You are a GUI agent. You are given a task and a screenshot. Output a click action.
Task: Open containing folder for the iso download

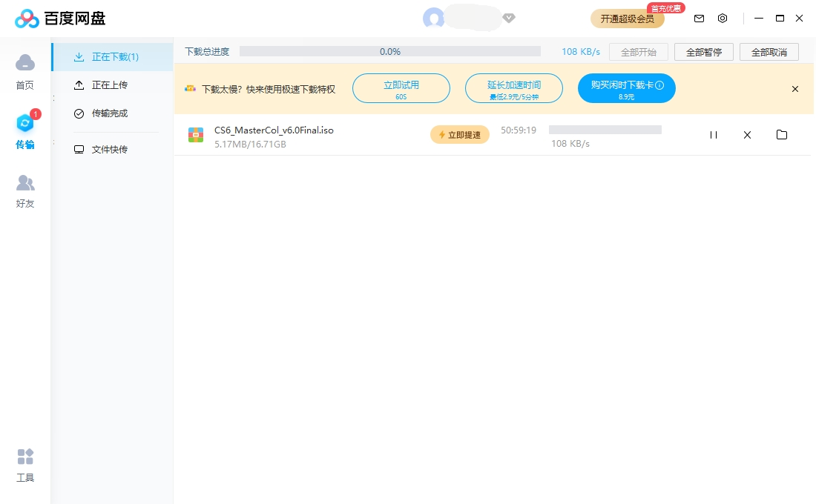[x=782, y=135]
